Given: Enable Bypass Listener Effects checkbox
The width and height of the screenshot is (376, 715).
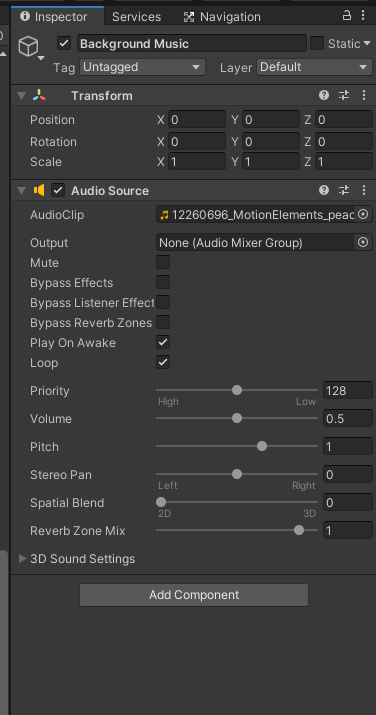Looking at the screenshot, I should click(163, 302).
